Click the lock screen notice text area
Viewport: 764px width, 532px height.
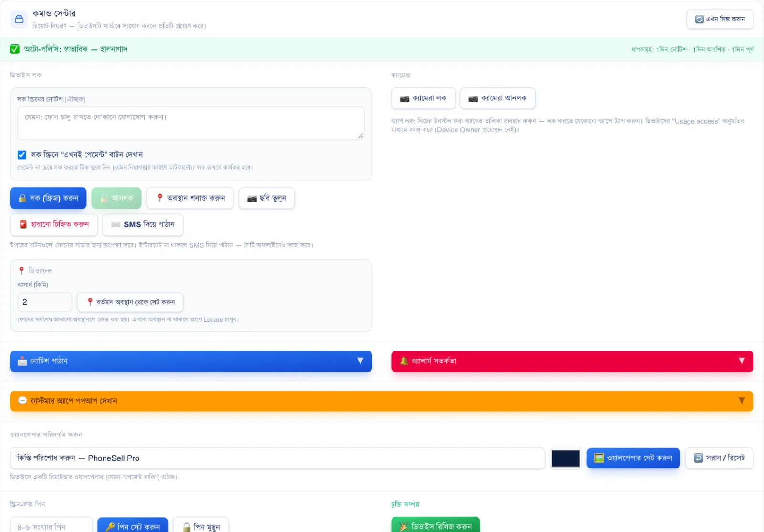191,124
